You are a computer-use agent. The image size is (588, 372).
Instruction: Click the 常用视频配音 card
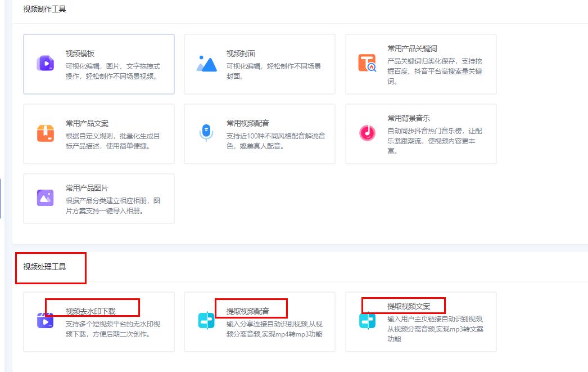click(x=260, y=133)
